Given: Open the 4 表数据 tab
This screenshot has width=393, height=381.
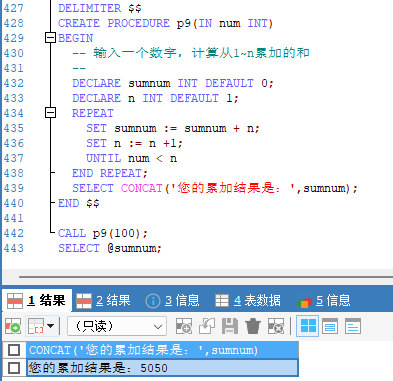Looking at the screenshot, I should point(248,301).
